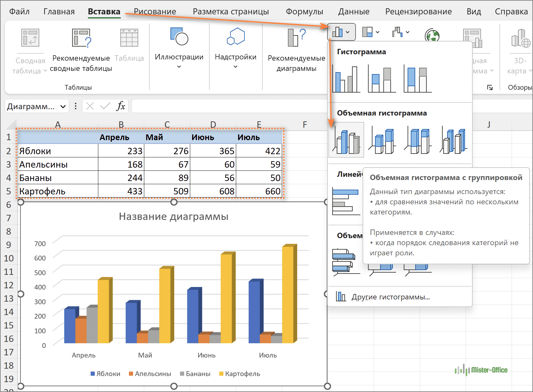Choose the 3-D stacked column chart icon
Image resolution: width=533 pixels, height=392 pixels.
382,140
